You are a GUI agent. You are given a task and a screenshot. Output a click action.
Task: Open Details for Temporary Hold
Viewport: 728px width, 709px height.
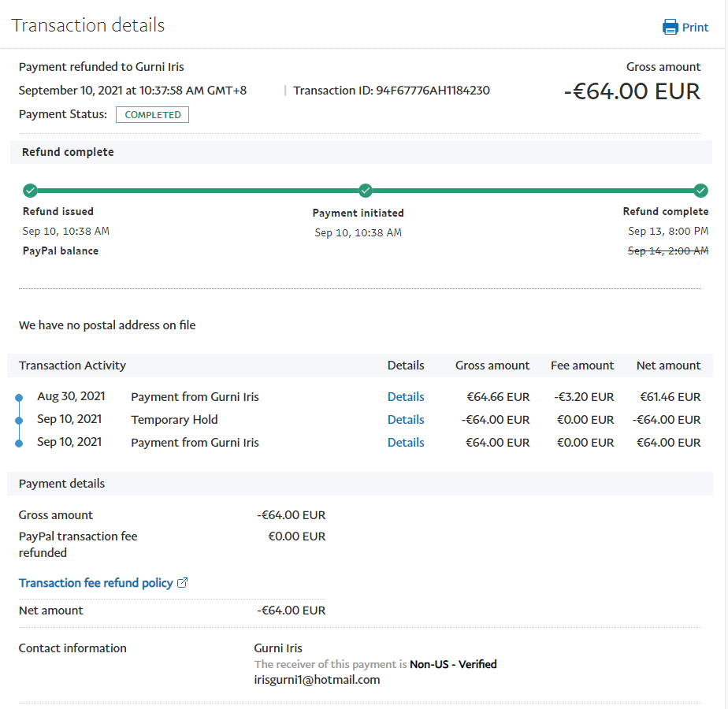click(x=406, y=420)
